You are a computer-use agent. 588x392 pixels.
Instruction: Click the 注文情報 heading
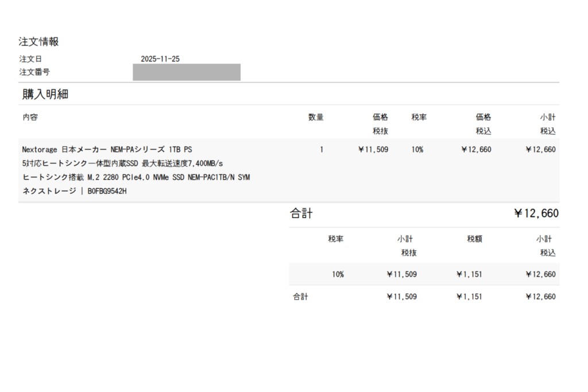click(x=38, y=42)
